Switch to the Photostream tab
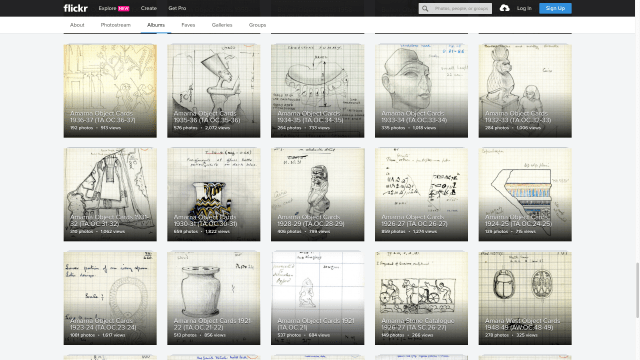The image size is (640, 360). tap(116, 25)
